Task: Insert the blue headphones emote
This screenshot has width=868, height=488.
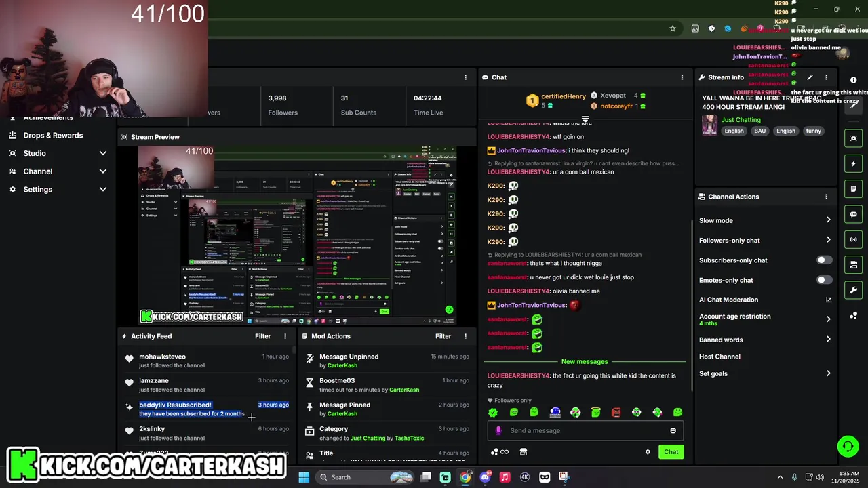Action: (x=555, y=412)
